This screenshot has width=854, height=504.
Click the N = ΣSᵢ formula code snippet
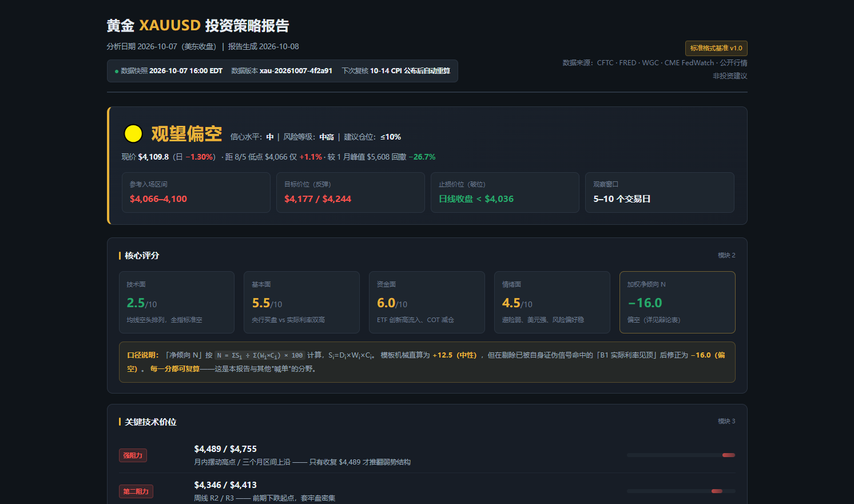[260, 355]
